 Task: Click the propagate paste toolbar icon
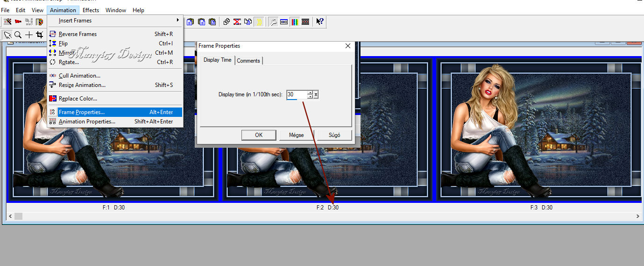click(226, 22)
